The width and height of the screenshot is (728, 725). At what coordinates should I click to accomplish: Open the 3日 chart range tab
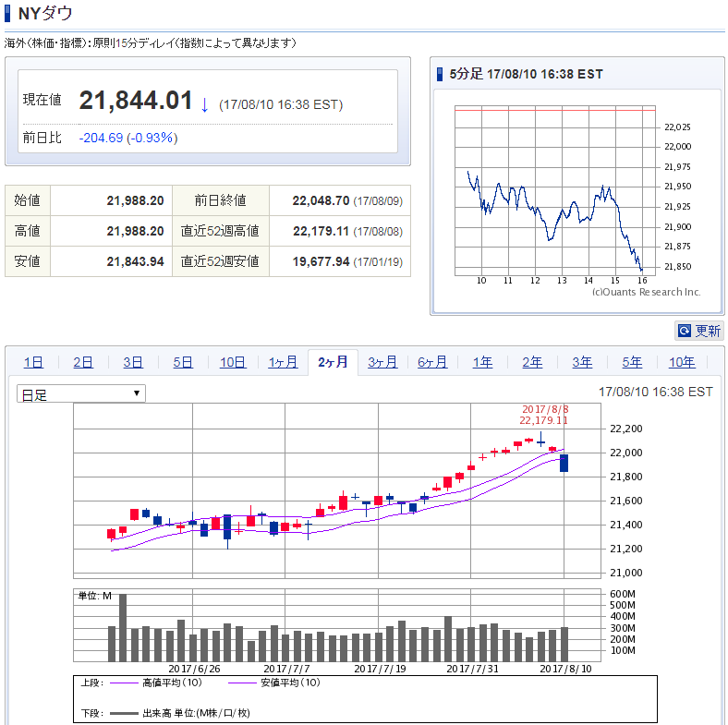tap(133, 362)
